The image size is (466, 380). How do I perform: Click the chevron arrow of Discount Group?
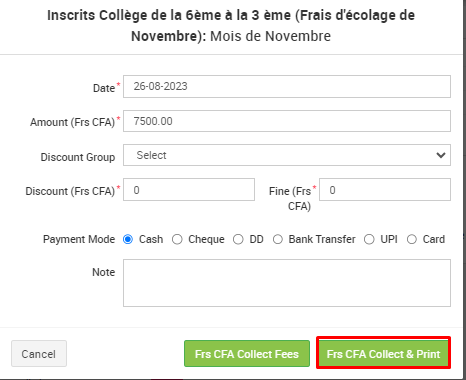(x=441, y=155)
